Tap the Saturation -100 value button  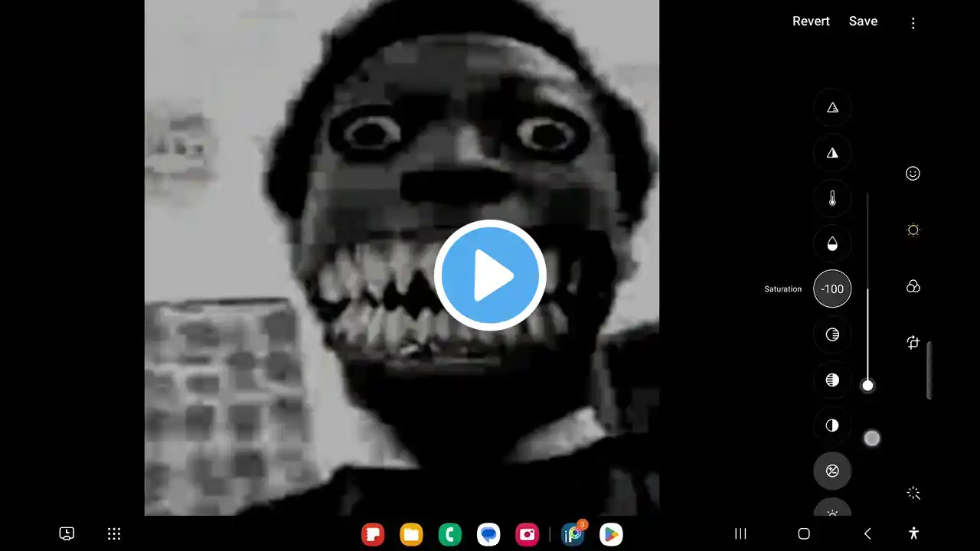pos(832,289)
